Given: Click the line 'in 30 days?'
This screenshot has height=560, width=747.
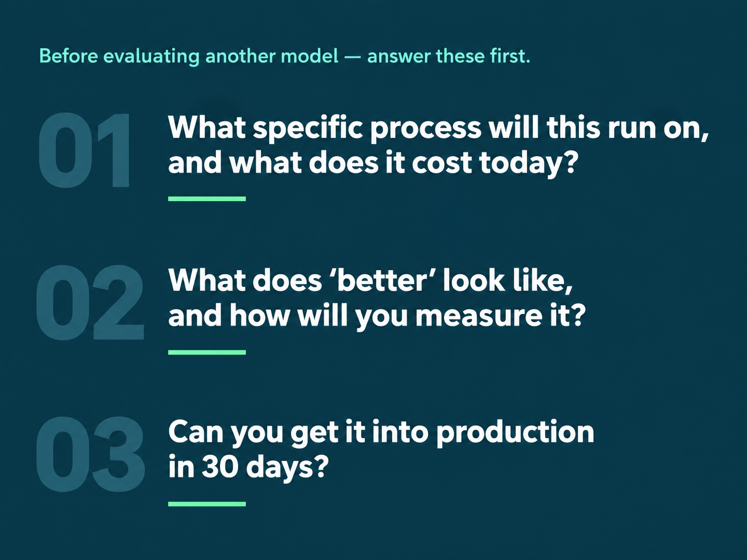Looking at the screenshot, I should [248, 467].
